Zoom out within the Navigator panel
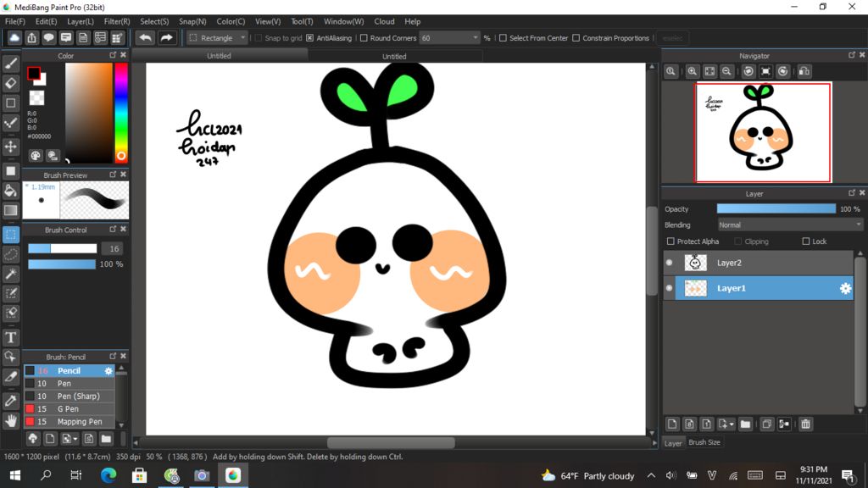868x488 pixels. pyautogui.click(x=726, y=71)
